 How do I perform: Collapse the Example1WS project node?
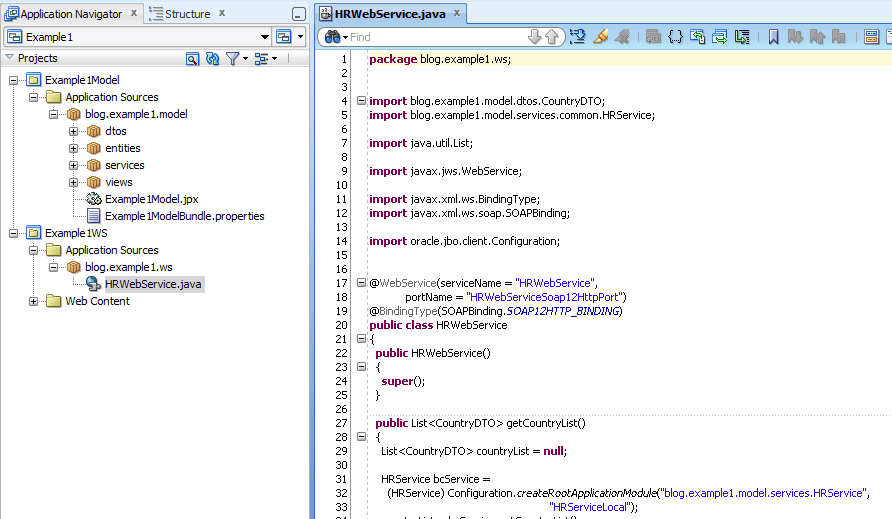point(13,233)
